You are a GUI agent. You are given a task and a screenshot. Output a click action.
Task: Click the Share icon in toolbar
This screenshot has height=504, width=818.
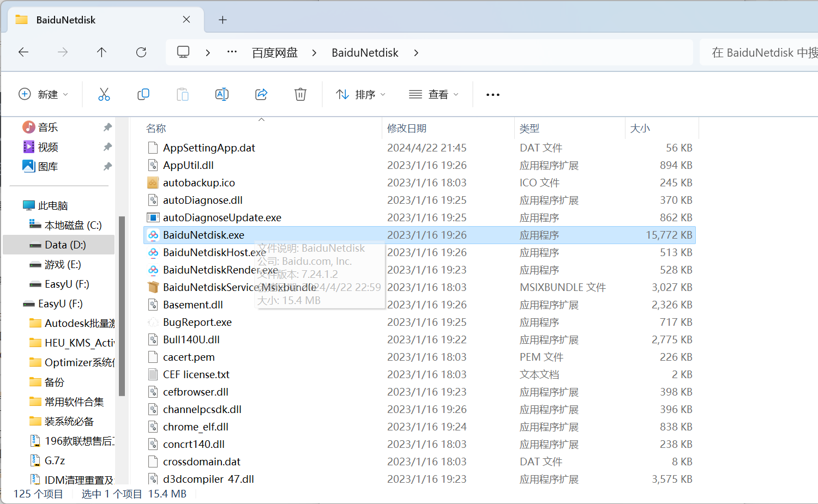coord(261,94)
